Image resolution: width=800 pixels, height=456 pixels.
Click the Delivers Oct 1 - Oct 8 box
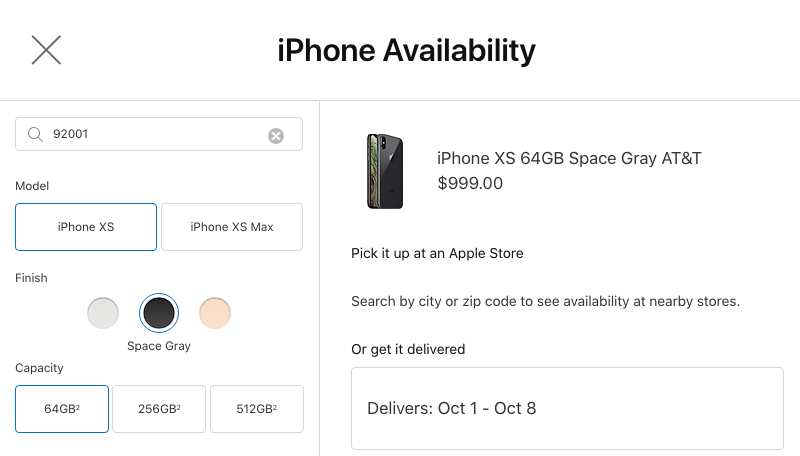click(x=567, y=408)
